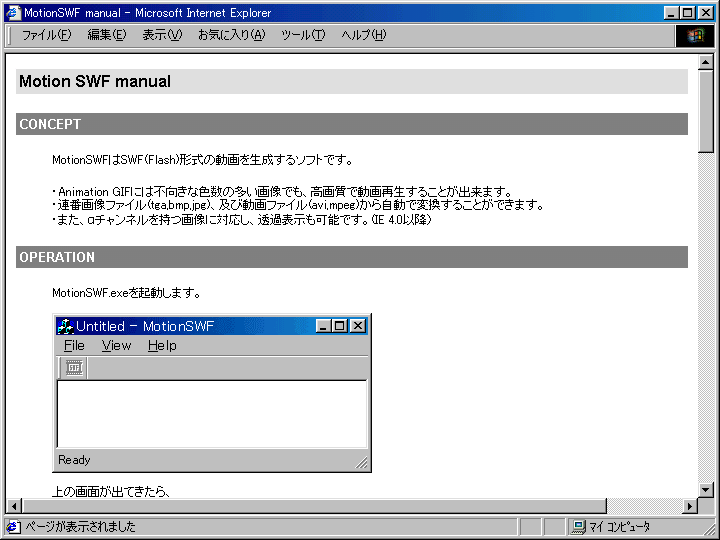Click the MotionSWF maximize button in image
Viewport: 720px width, 540px height.
pos(339,326)
